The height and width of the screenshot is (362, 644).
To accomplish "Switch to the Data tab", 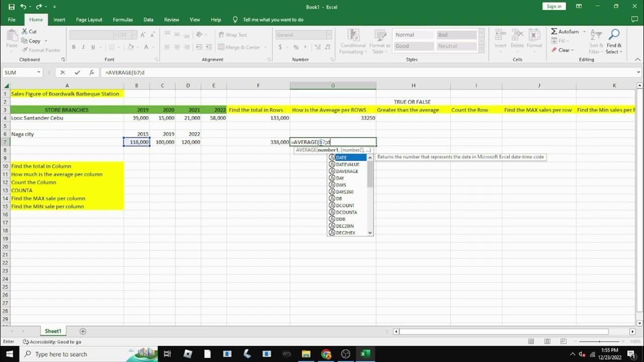I will [x=148, y=20].
